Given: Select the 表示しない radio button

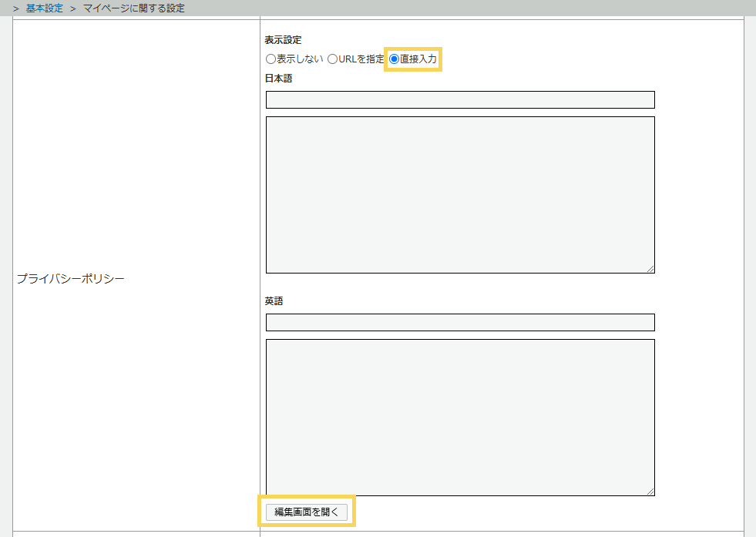Looking at the screenshot, I should click(x=270, y=59).
